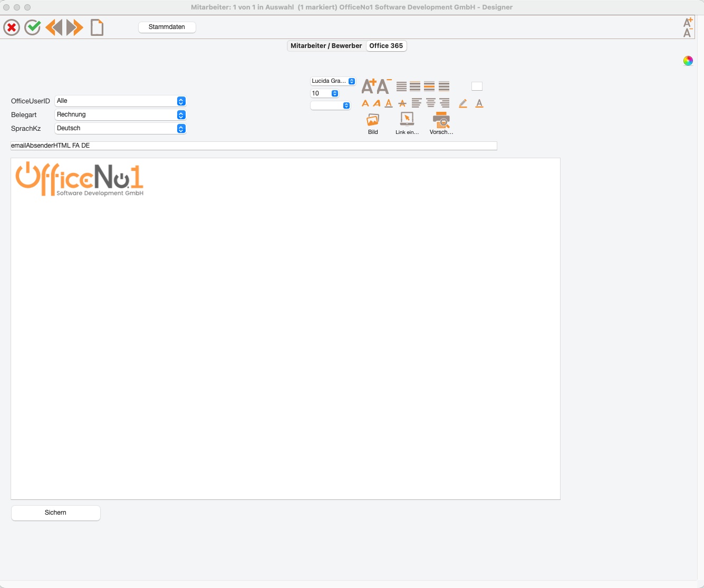Create a new blank document icon
Viewport: 704px width, 588px height.
97,27
